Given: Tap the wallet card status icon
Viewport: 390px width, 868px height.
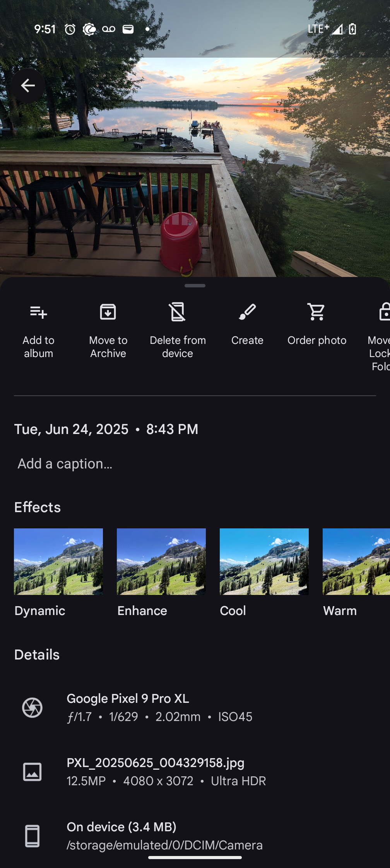Looking at the screenshot, I should pos(128,29).
